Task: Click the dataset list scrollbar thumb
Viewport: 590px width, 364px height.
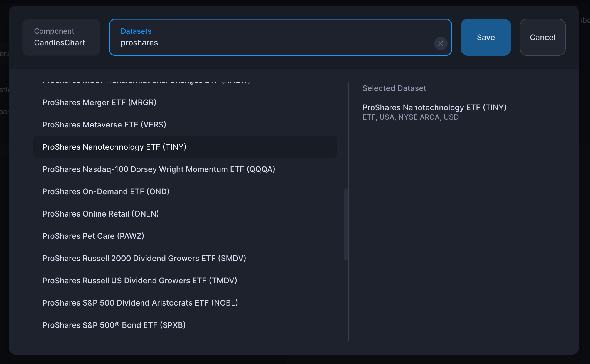Action: tap(346, 224)
